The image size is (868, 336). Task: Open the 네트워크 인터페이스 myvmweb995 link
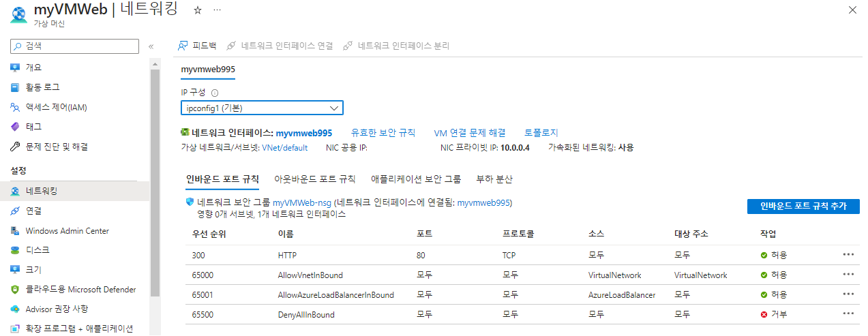[x=304, y=133]
